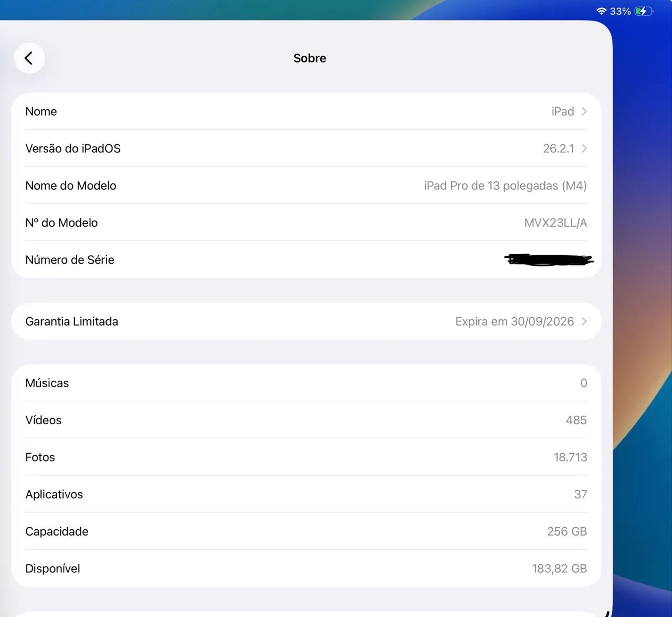This screenshot has width=672, height=617.
Task: Expand the Versão do iPadOS chevron
Action: coord(584,149)
